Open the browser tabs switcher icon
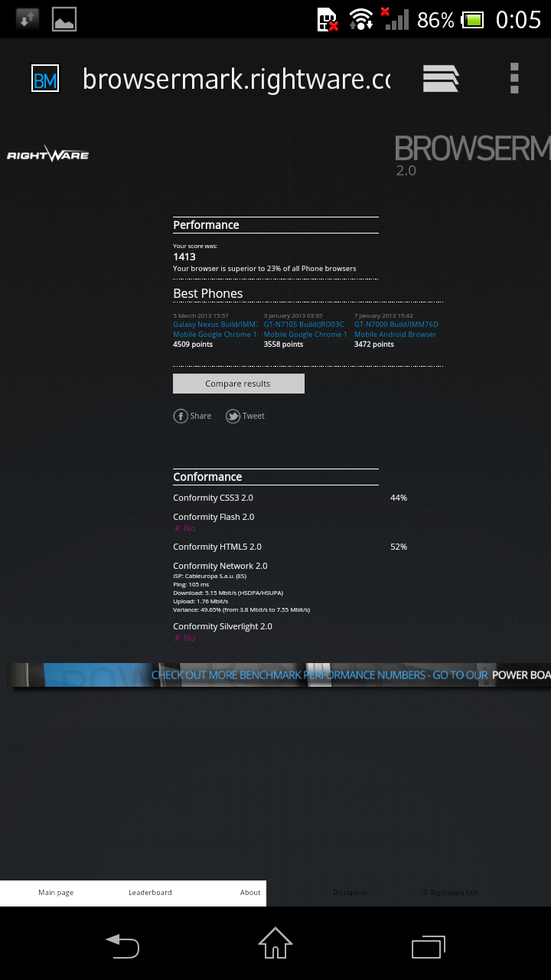 pos(441,78)
